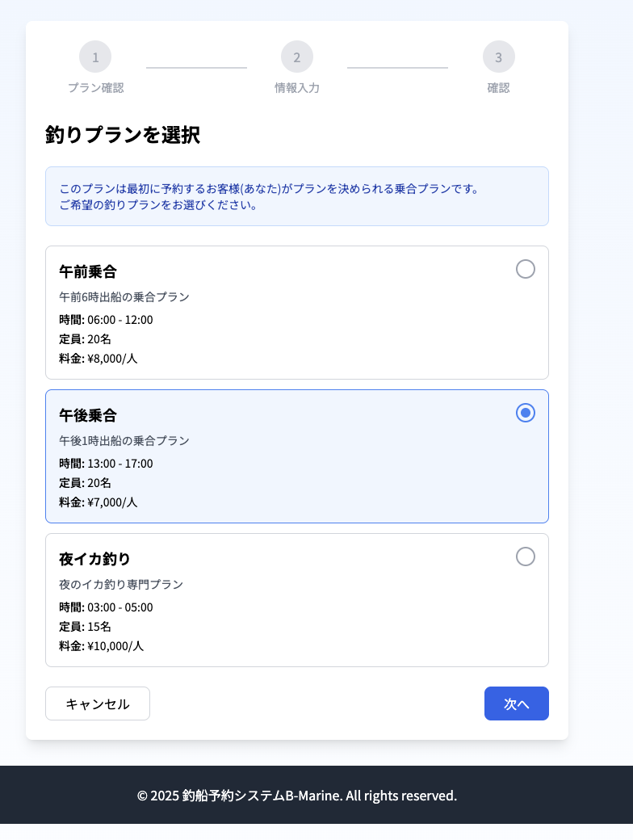Viewport: 633px width, 840px height.
Task: Click the step 1 プラン確認 circle
Action: click(95, 57)
